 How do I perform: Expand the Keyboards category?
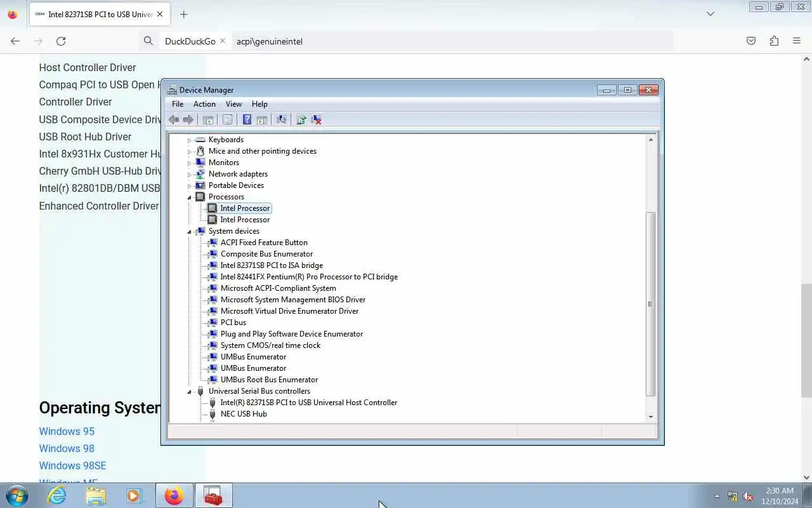[x=189, y=140]
